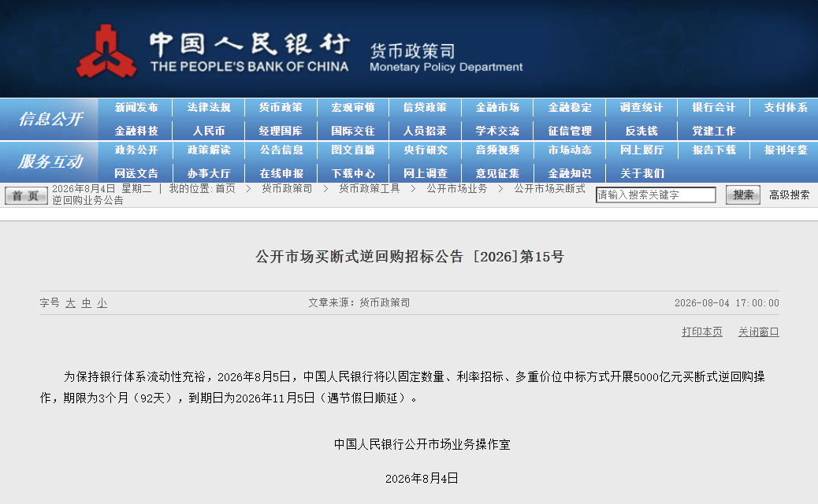Navigate to 反洗钱
This screenshot has height=504, width=818.
(x=641, y=131)
